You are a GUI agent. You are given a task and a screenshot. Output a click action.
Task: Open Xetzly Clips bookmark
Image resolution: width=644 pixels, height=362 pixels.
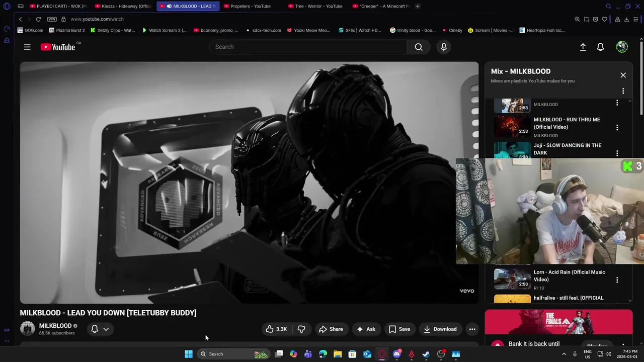113,30
